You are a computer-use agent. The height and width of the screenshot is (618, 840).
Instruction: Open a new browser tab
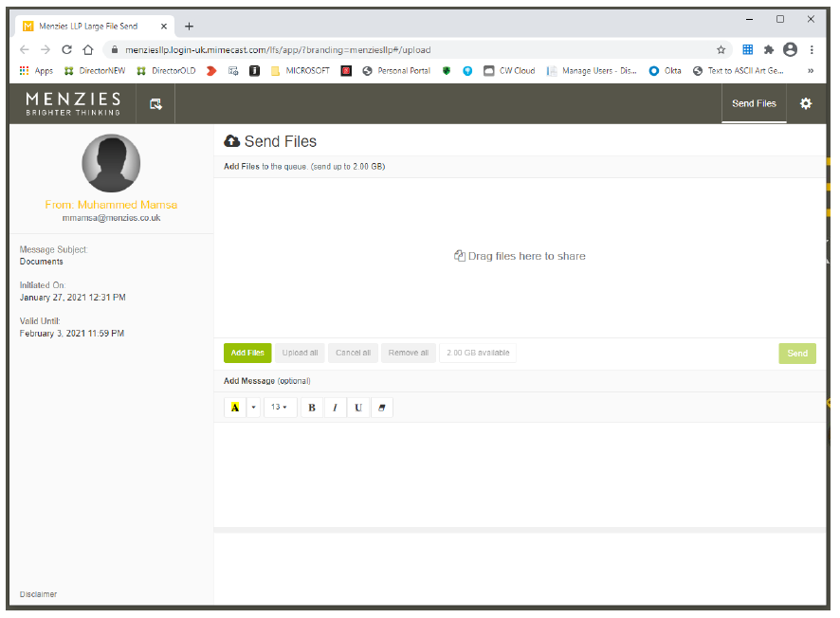(x=189, y=26)
